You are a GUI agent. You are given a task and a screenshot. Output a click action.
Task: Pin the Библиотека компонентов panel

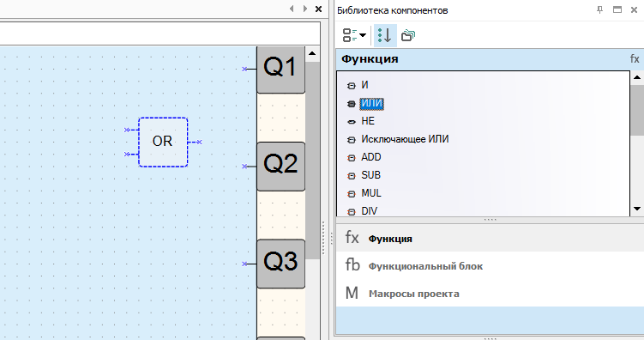600,9
